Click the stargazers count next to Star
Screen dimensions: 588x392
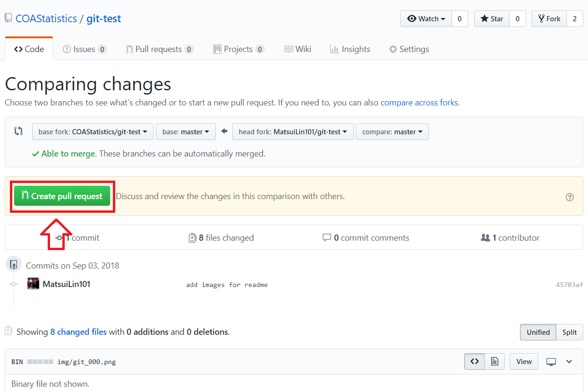517,19
